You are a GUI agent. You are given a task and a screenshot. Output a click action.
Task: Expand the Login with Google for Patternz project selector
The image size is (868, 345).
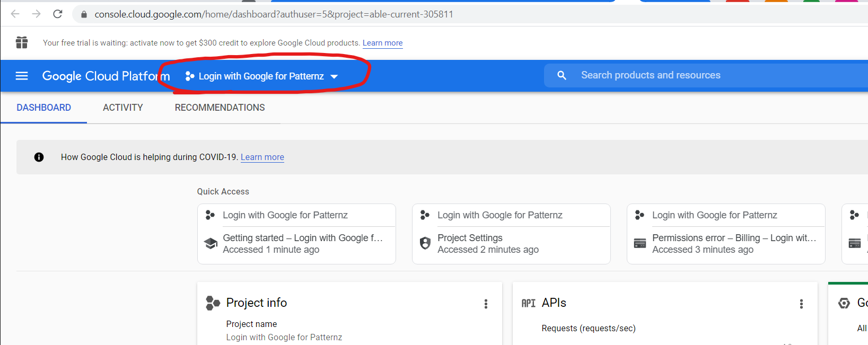(x=261, y=76)
